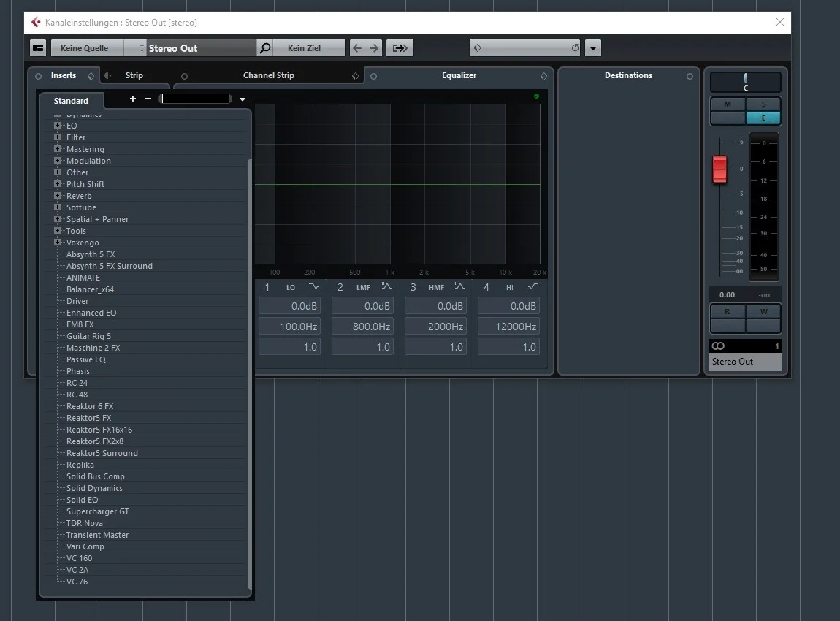The height and width of the screenshot is (621, 840).
Task: Go to the previous channel with left arrow
Action: [x=357, y=47]
